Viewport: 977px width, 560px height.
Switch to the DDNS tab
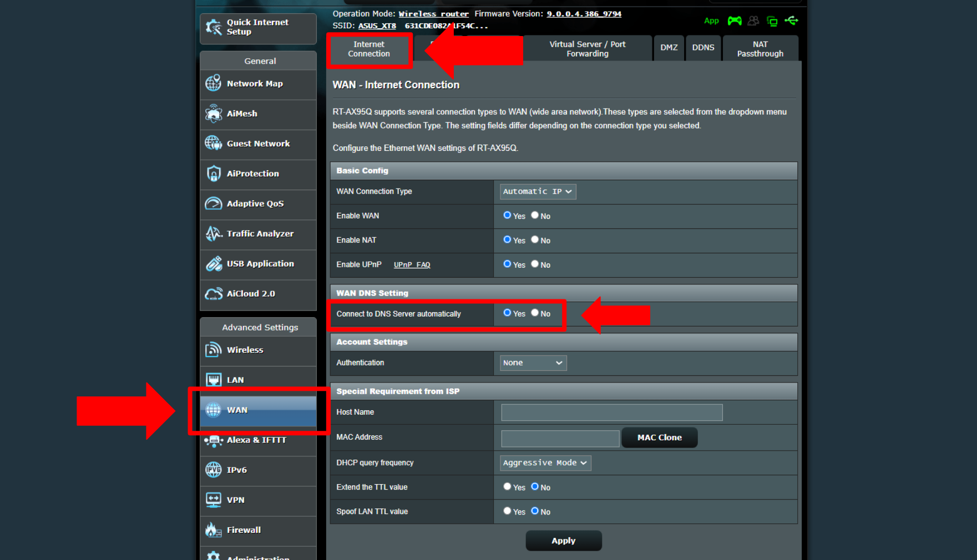pos(703,48)
